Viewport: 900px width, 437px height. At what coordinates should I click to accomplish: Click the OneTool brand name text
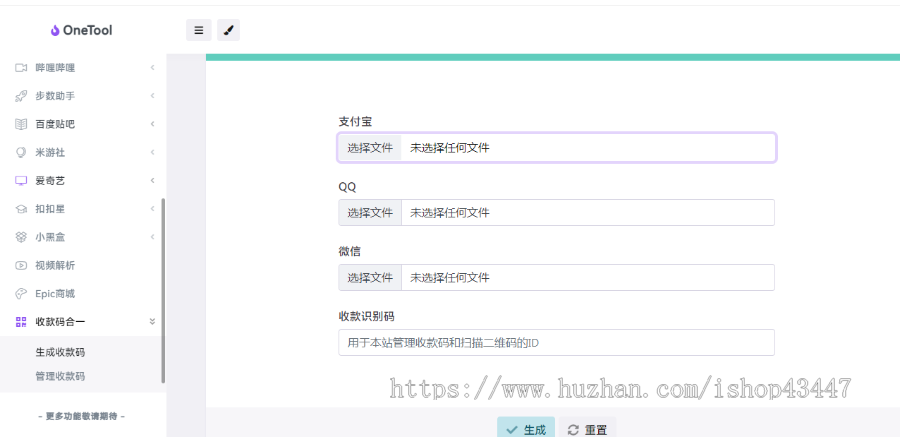coord(88,30)
